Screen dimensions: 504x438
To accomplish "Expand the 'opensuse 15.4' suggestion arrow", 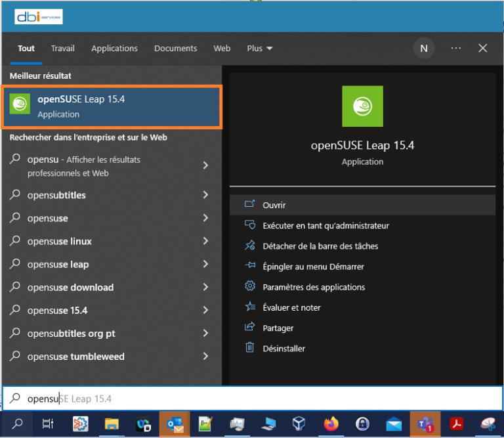I will tap(205, 310).
